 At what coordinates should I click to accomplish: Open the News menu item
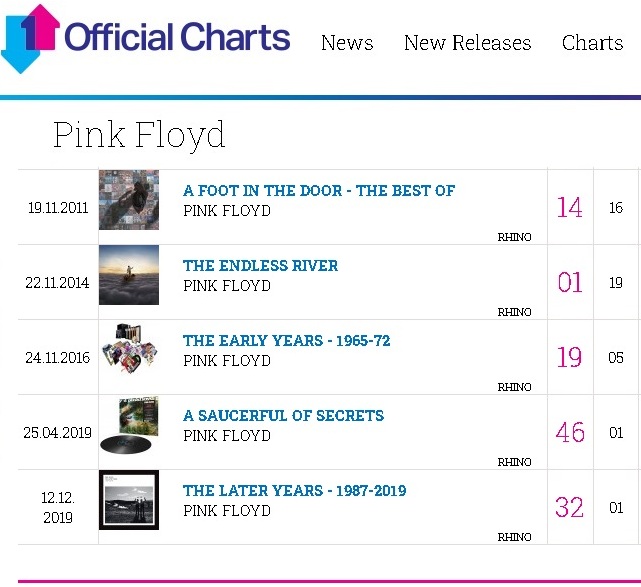[347, 43]
